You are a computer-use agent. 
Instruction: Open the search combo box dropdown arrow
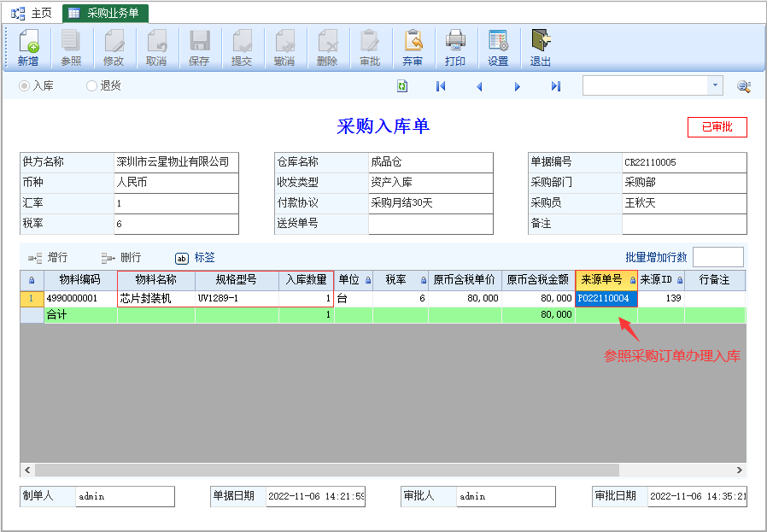click(x=715, y=85)
